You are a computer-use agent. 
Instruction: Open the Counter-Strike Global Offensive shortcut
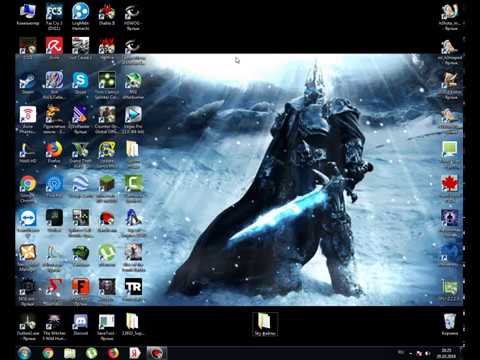(x=107, y=120)
